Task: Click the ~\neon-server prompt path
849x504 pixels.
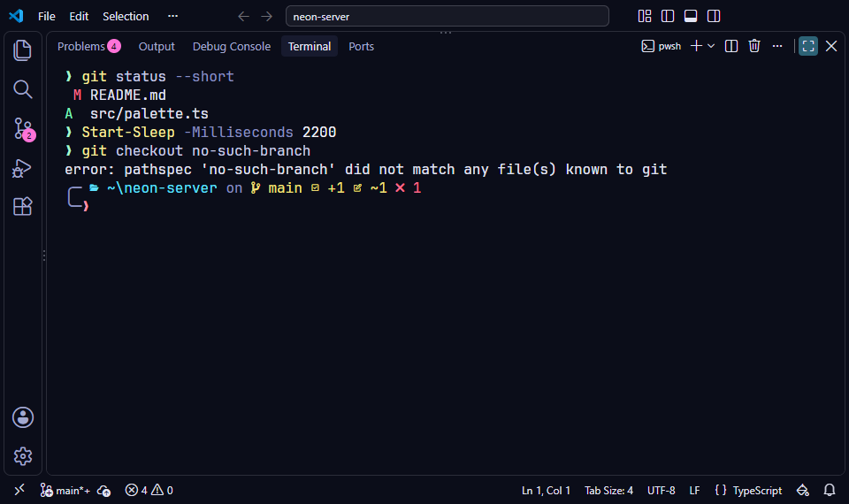Action: 162,187
